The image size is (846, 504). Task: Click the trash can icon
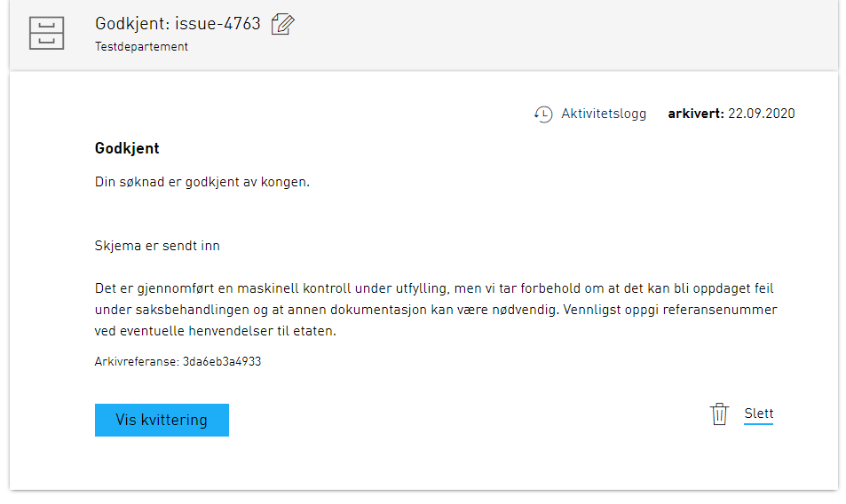click(719, 414)
